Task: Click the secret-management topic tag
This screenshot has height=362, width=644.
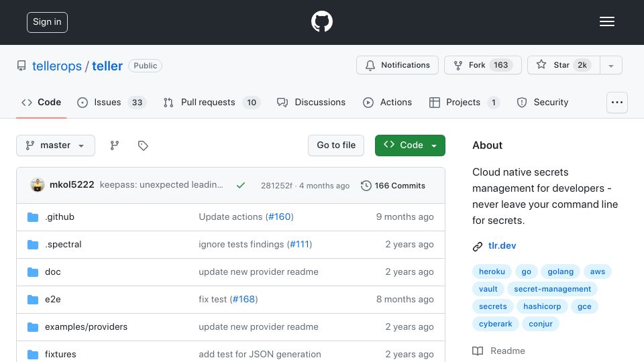Action: click(552, 289)
